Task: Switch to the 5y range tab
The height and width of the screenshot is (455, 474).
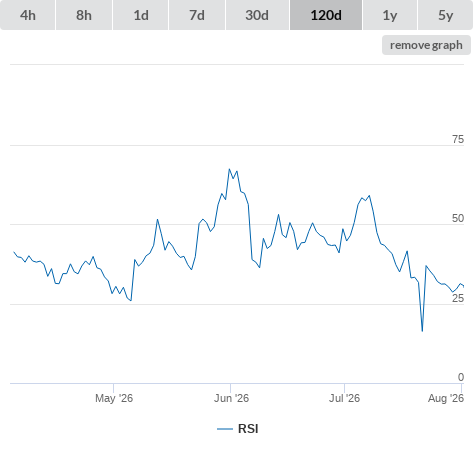Action: click(446, 15)
